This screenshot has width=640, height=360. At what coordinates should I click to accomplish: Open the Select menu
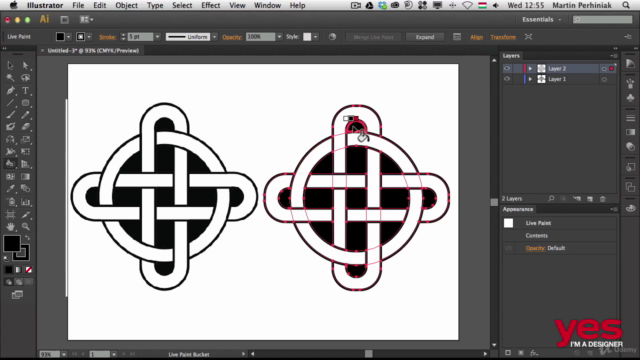point(182,5)
